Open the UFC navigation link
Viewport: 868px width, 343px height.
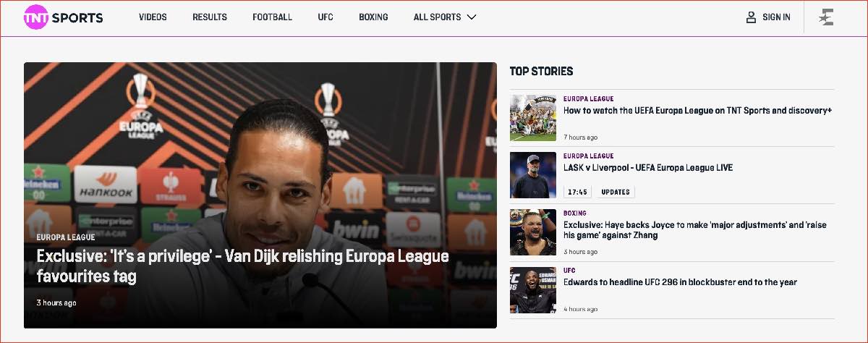[x=325, y=17]
